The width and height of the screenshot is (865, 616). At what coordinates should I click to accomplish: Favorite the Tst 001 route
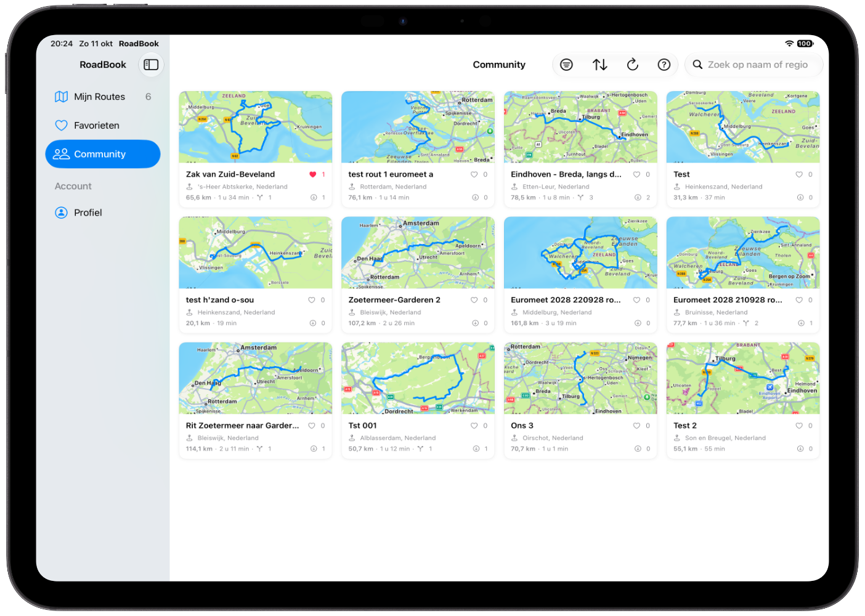pos(474,426)
